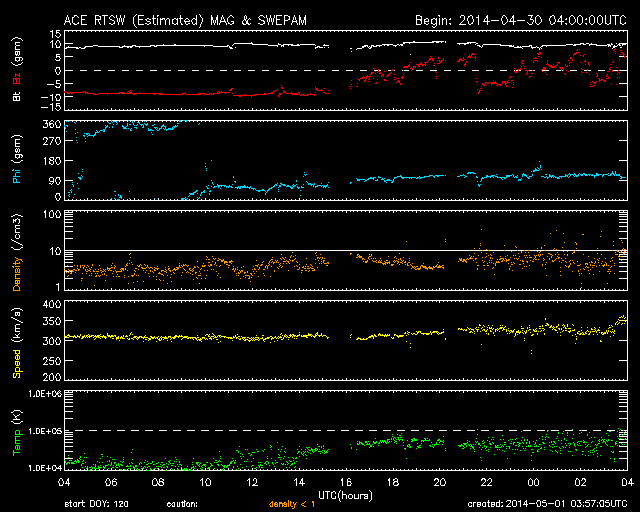
Task: Click the "22" hour tick label
Action: [x=487, y=482]
